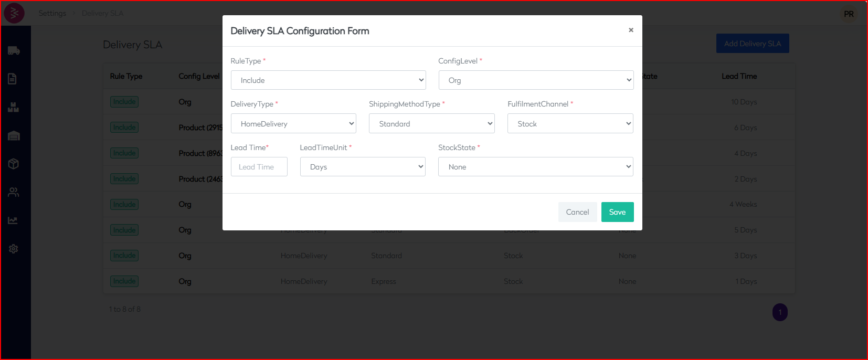Viewport: 868px width, 360px height.
Task: Open the DeliveryType dropdown showing HomeDelivery
Action: pyautogui.click(x=293, y=124)
